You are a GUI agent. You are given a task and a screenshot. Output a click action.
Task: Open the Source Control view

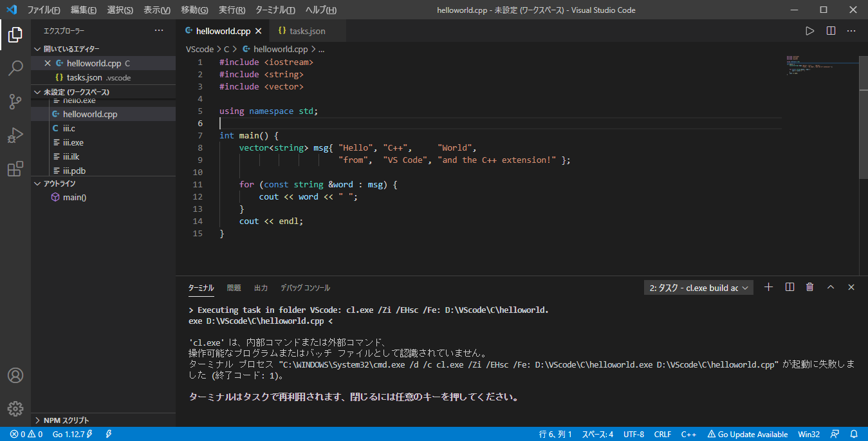click(x=15, y=101)
